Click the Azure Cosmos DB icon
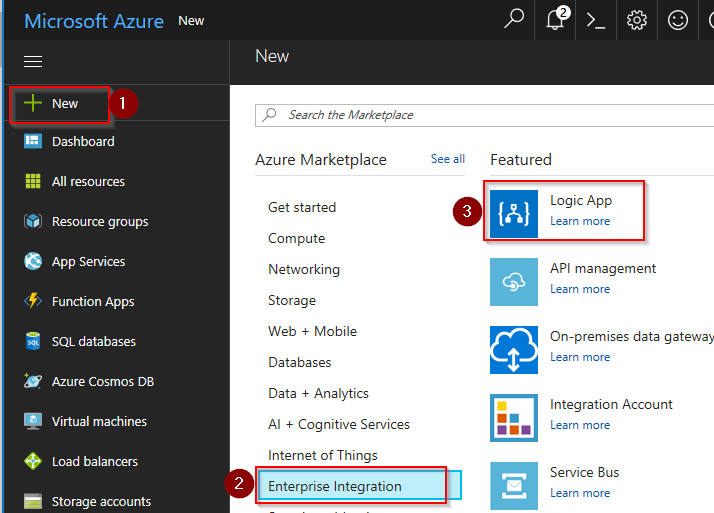714x513 pixels. click(33, 381)
